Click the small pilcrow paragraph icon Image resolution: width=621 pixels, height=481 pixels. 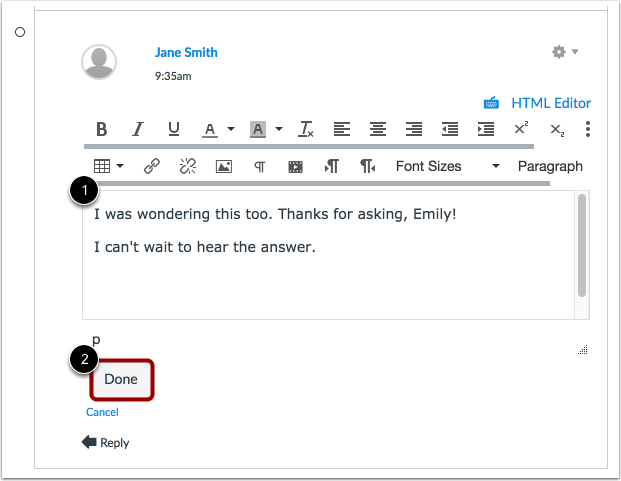tap(259, 167)
